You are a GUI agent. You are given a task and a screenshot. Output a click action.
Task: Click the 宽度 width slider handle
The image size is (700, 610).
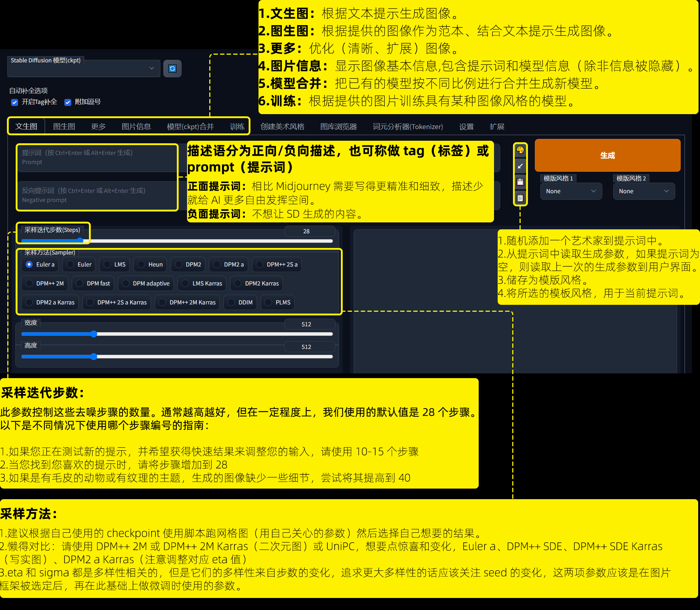tap(94, 334)
